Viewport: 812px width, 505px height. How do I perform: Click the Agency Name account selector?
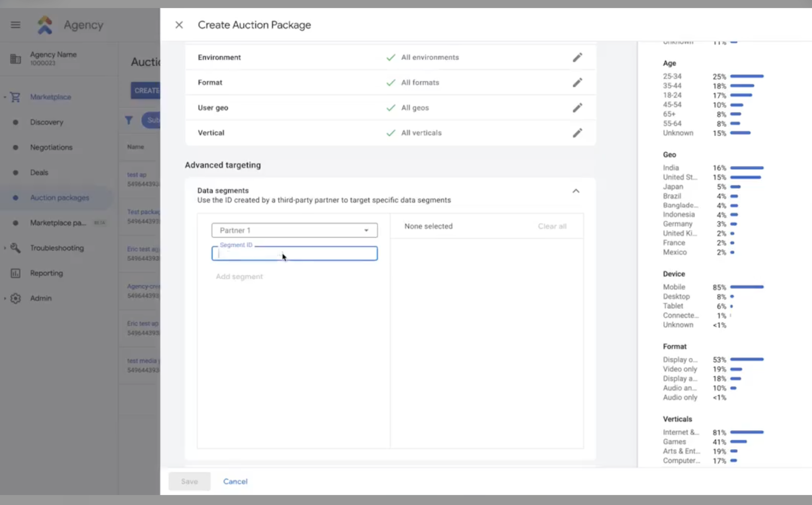tap(53, 58)
